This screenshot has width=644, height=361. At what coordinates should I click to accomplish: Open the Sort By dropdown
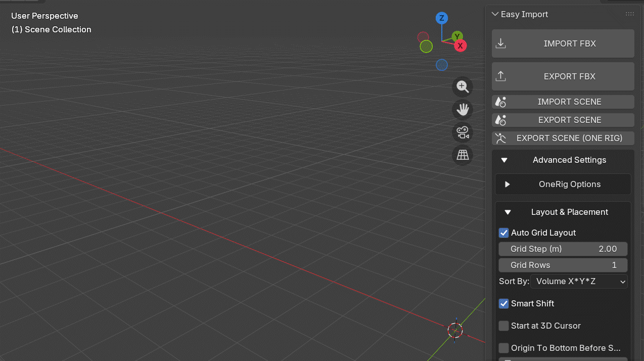579,281
